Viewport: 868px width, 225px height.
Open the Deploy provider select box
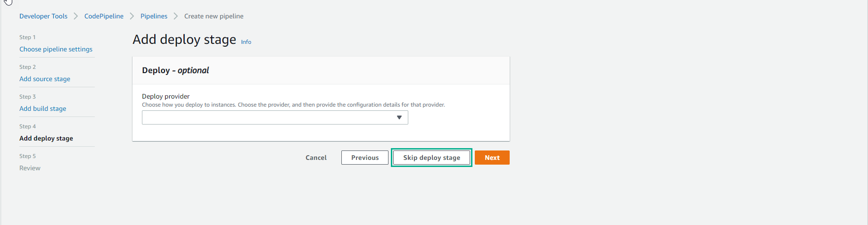pos(274,117)
